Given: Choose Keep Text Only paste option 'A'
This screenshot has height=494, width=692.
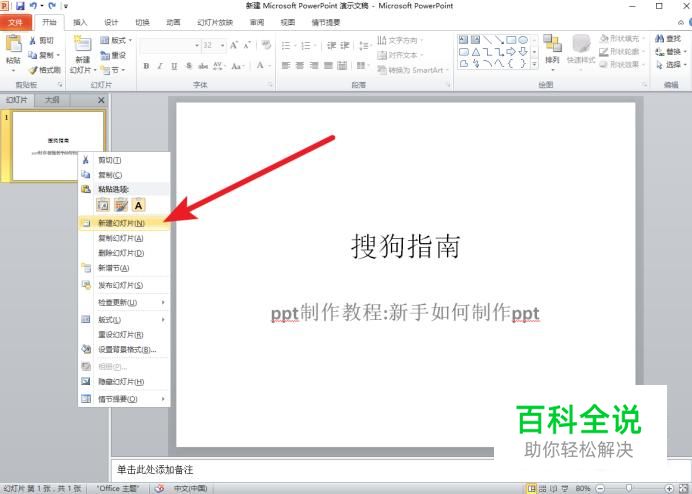Looking at the screenshot, I should click(x=138, y=205).
